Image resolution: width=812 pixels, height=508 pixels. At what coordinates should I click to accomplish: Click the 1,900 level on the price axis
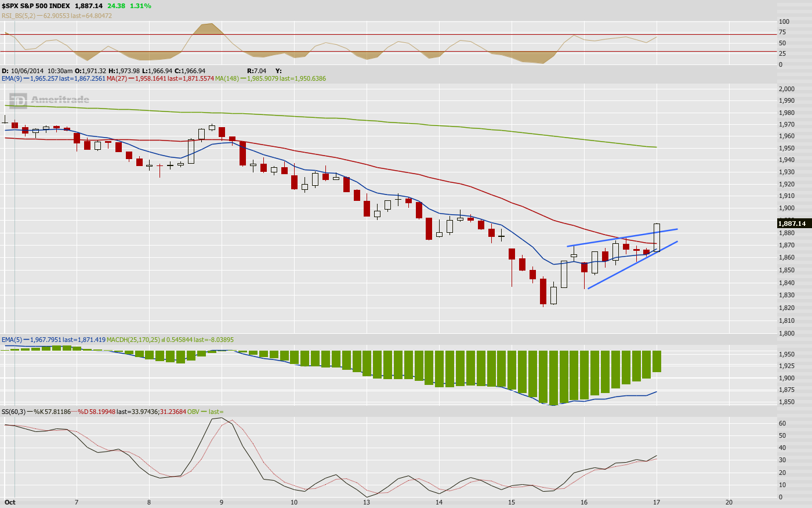[x=786, y=208]
